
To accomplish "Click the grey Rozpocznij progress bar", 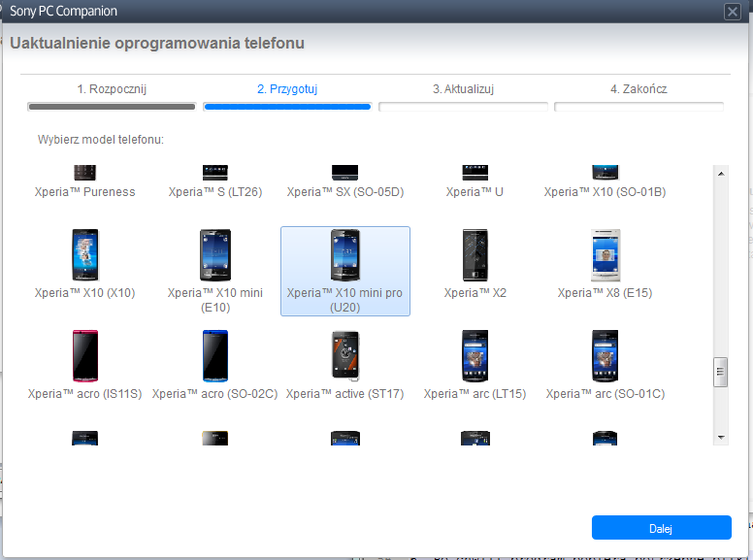I will pyautogui.click(x=112, y=107).
